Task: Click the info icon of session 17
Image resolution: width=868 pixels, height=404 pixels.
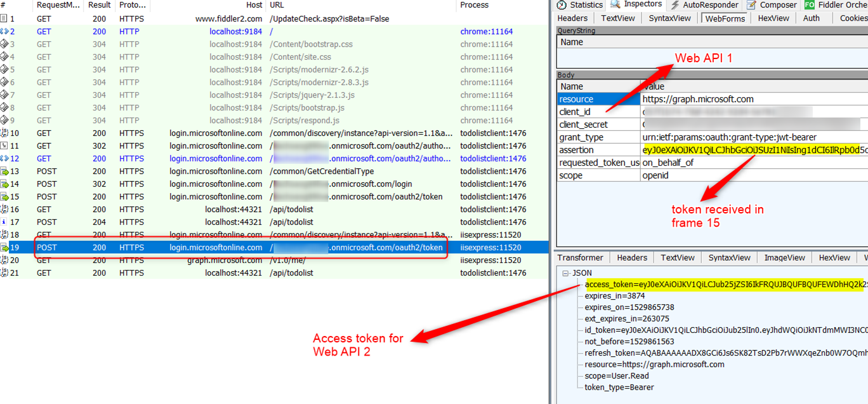Action: tap(4, 222)
